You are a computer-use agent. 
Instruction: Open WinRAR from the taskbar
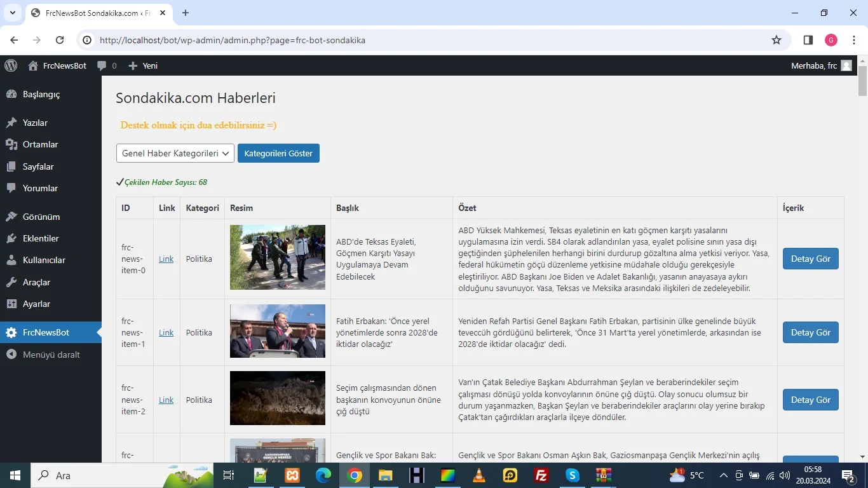(x=604, y=475)
